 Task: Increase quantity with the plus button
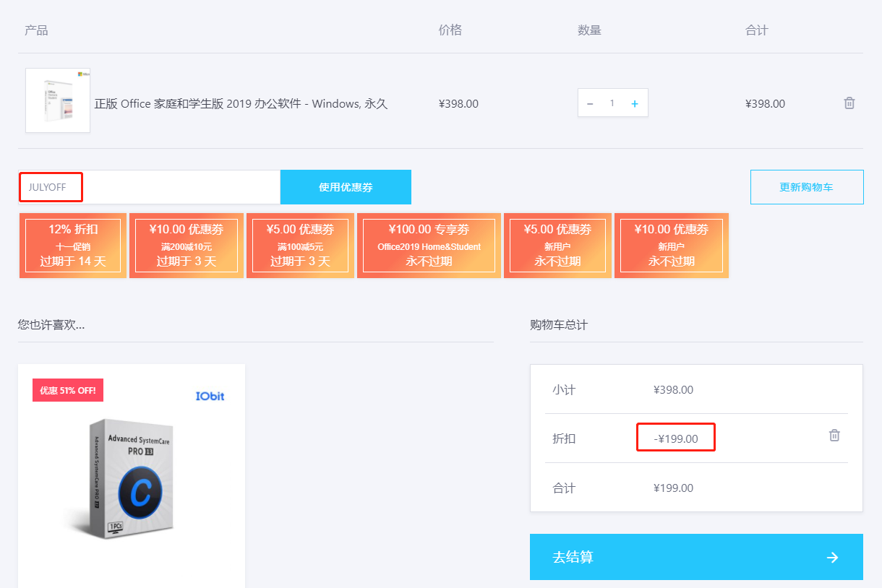click(x=635, y=103)
